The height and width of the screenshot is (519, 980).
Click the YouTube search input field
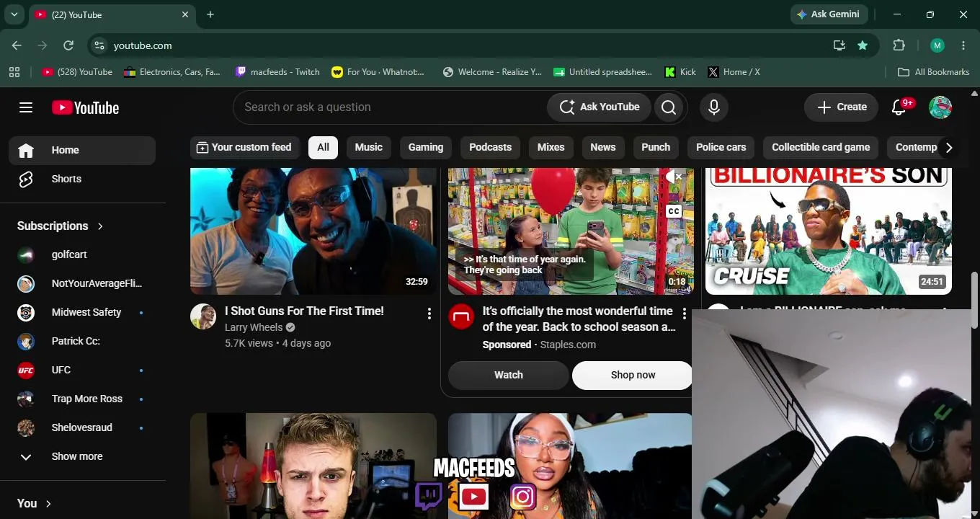click(389, 107)
